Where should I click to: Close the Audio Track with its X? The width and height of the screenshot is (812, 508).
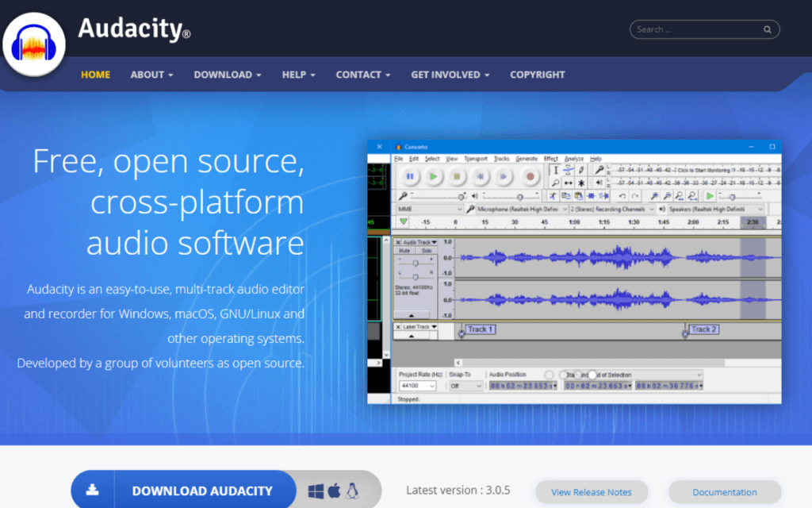coord(398,242)
